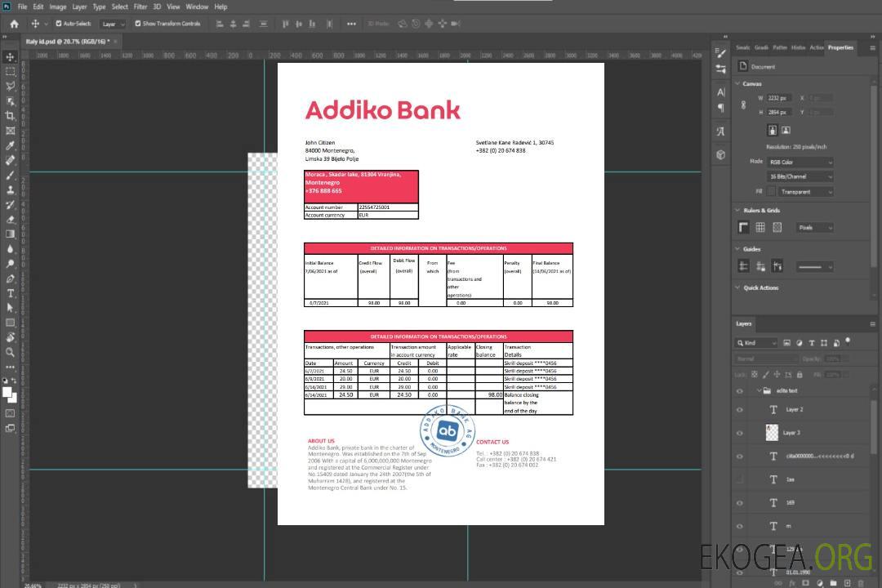The height and width of the screenshot is (588, 882).
Task: Open the Paragraph panel icon
Action: click(x=721, y=108)
